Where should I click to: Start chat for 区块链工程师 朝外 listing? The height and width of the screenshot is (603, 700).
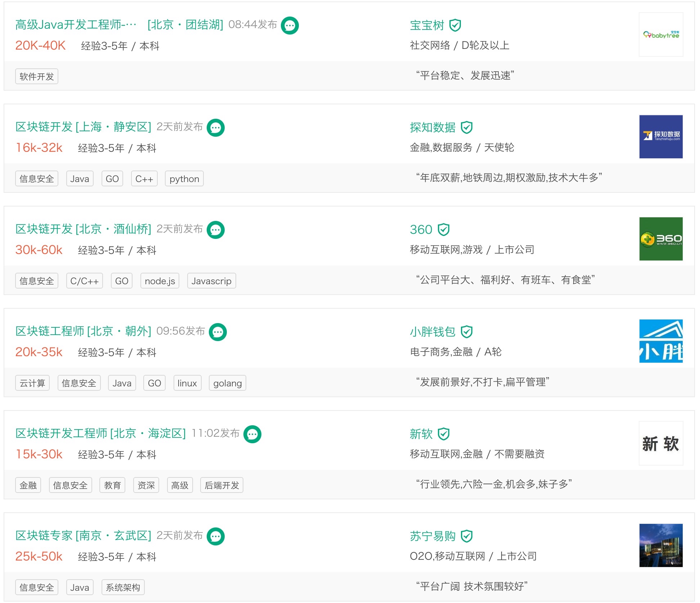click(217, 332)
